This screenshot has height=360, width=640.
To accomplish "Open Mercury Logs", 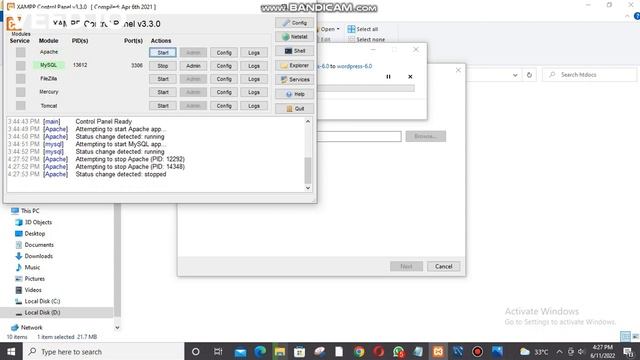I will coord(254,92).
